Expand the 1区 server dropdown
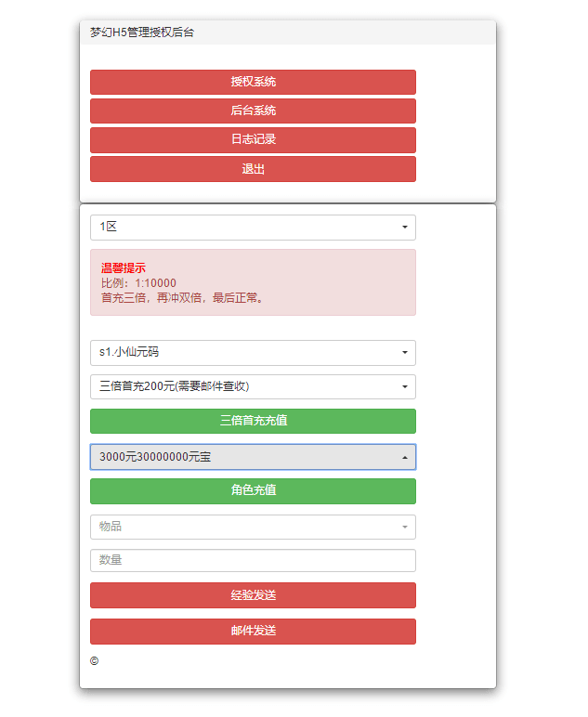Image resolution: width=588 pixels, height=717 pixels. click(x=253, y=228)
